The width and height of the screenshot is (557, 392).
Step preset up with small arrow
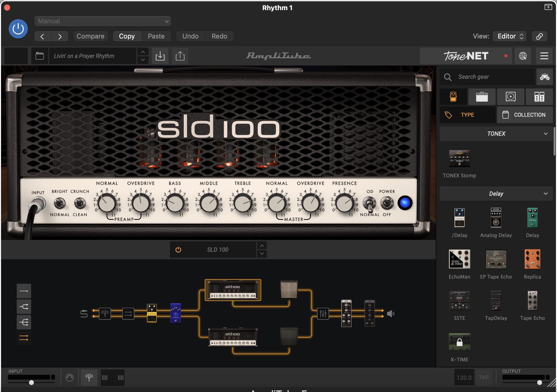point(143,52)
